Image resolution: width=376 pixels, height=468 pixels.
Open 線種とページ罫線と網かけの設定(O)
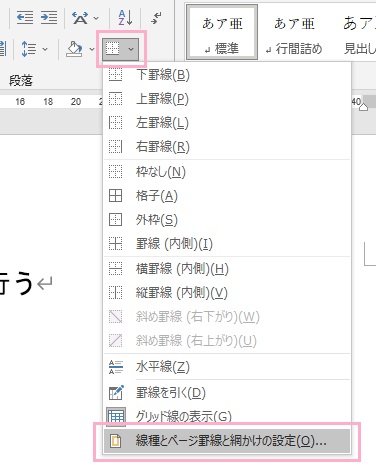[227, 441]
